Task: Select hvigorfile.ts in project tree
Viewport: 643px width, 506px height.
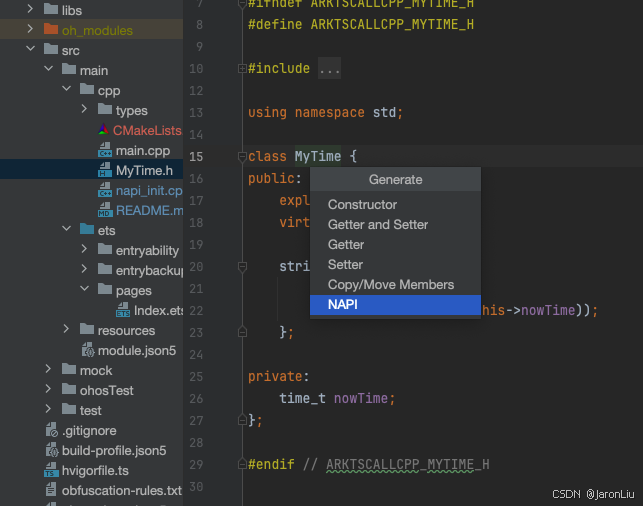Action: click(95, 471)
